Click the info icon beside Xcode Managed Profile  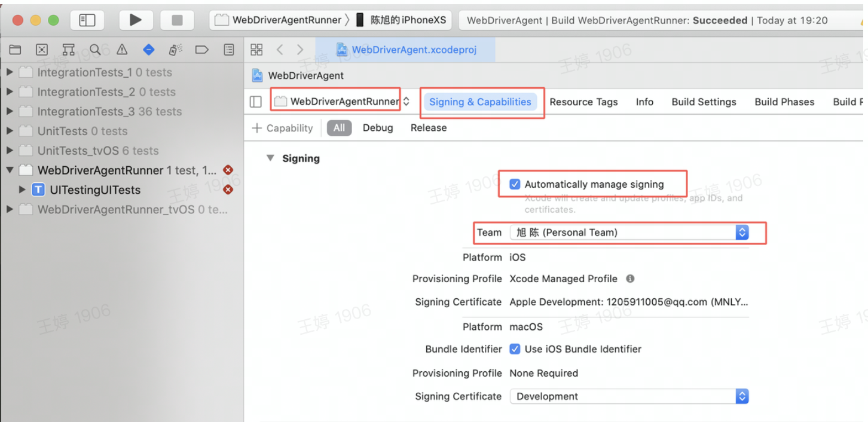coord(630,279)
